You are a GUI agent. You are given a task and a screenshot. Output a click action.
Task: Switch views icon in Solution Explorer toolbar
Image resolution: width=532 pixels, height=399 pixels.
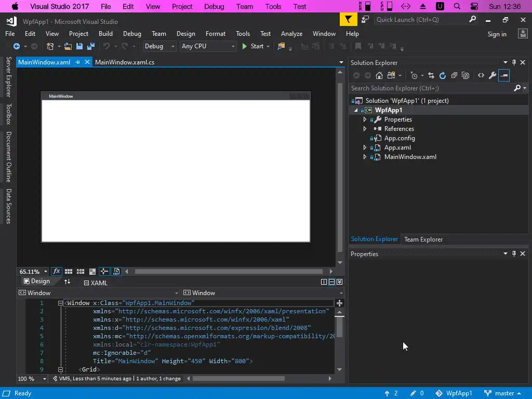pyautogui.click(x=391, y=75)
